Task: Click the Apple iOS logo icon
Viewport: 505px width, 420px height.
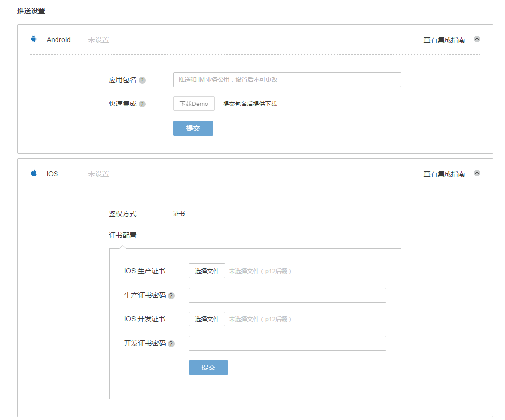Action: pos(34,173)
